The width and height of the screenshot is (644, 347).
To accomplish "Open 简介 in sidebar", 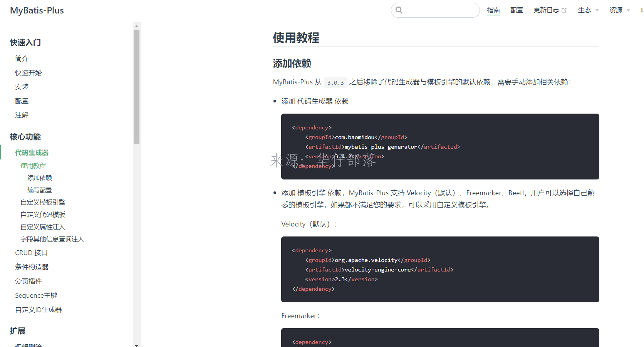I will [22, 59].
